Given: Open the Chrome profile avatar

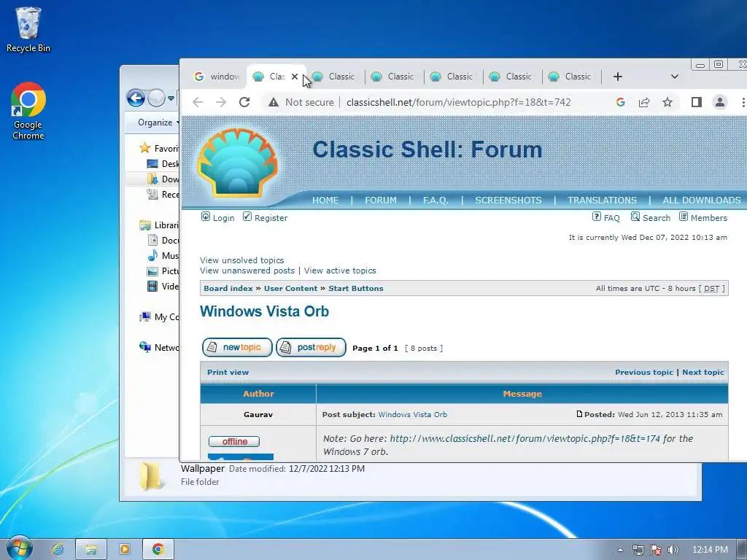Looking at the screenshot, I should coord(720,102).
